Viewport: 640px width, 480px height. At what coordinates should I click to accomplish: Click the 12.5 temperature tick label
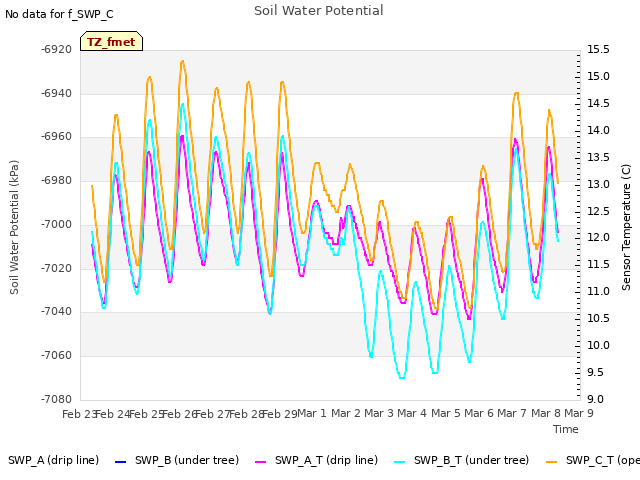[598, 211]
